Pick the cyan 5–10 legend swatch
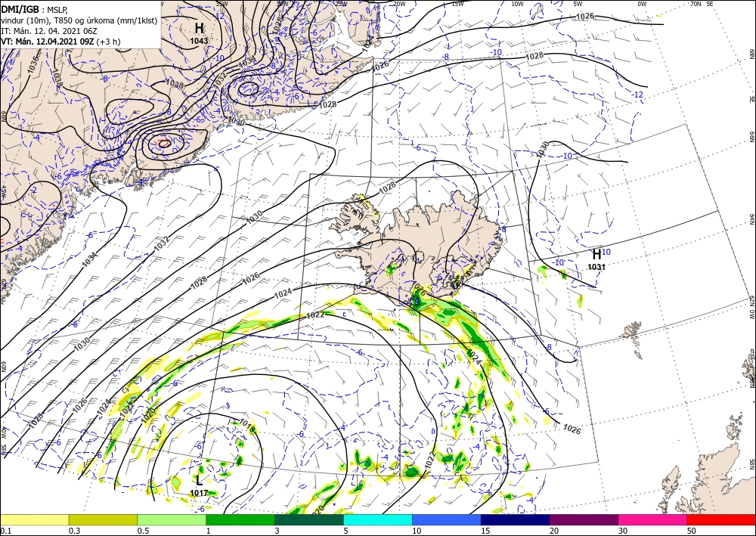The width and height of the screenshot is (756, 536). click(378, 519)
